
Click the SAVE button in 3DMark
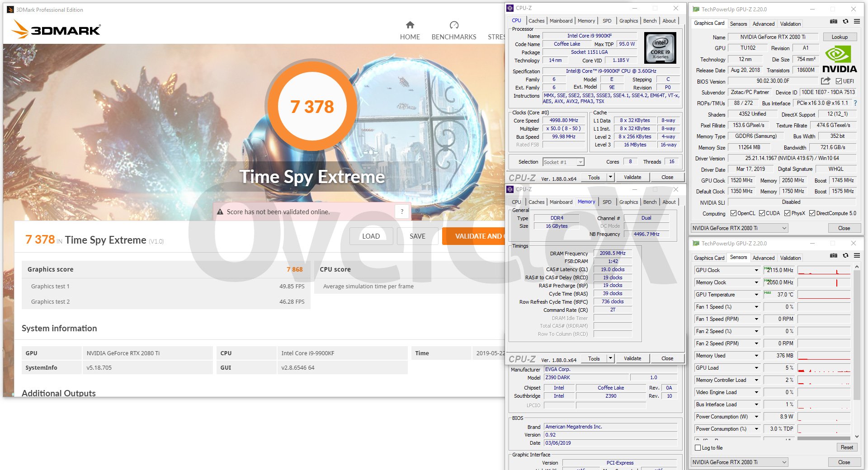click(417, 236)
